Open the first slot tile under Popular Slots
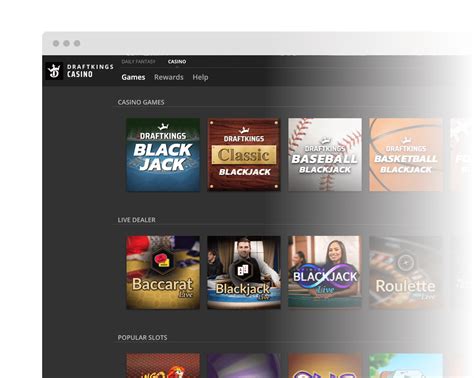The height and width of the screenshot is (378, 474). tap(163, 366)
